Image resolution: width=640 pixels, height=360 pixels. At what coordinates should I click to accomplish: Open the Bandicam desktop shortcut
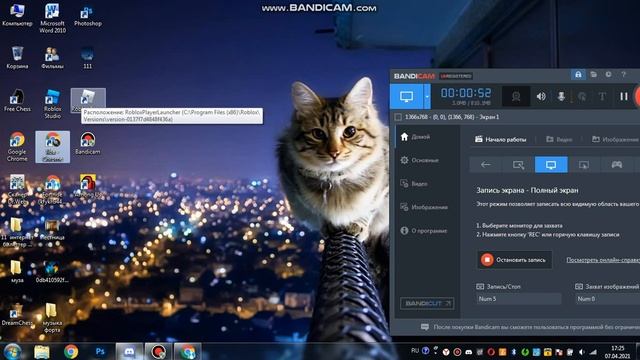pos(87,143)
